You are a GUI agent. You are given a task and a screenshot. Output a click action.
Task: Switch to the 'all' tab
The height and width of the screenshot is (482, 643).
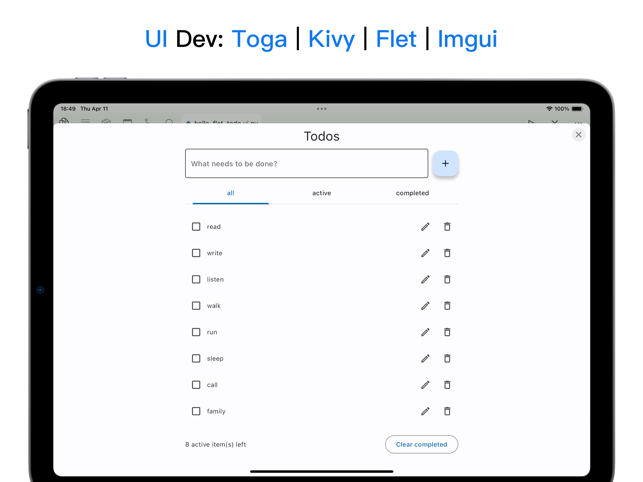[230, 193]
